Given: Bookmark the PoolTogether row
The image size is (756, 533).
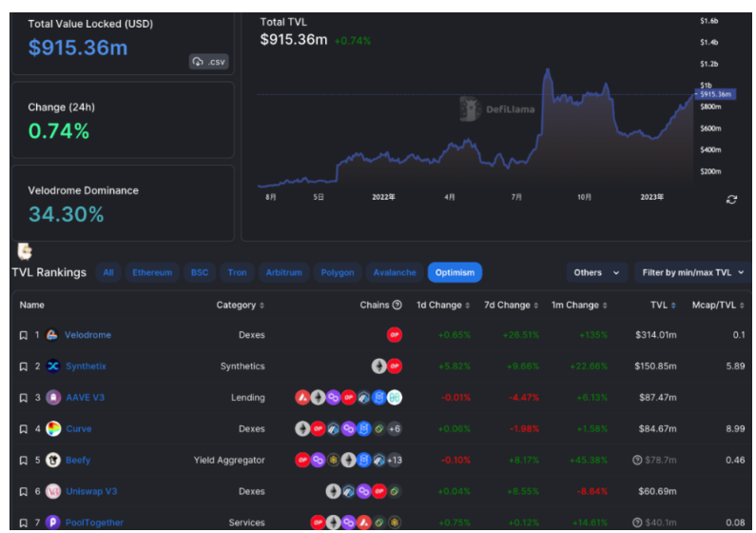Looking at the screenshot, I should (23, 523).
